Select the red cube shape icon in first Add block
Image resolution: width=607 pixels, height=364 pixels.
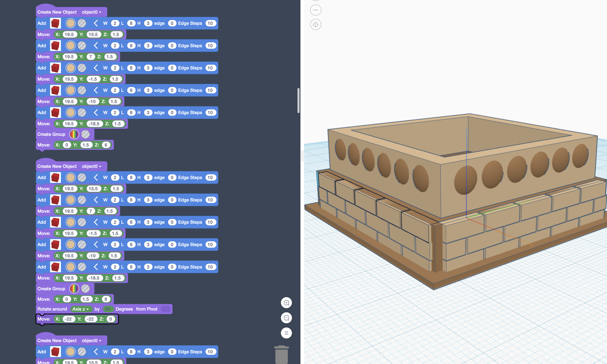[x=55, y=23]
